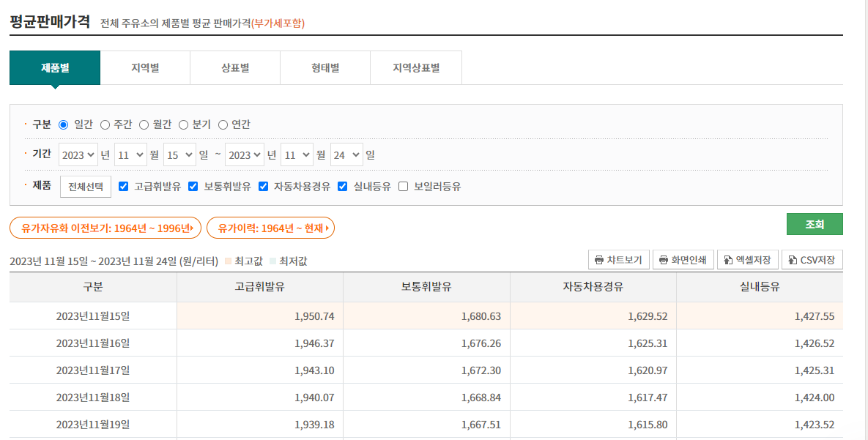Open the end year 2023 dropdown
Screen dimensions: 868x440
pos(245,155)
